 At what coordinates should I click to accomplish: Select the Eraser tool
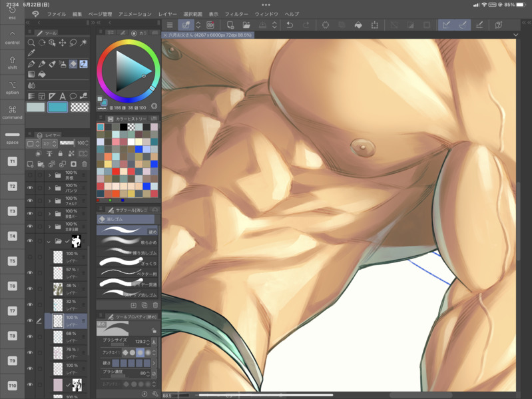pyautogui.click(x=73, y=64)
